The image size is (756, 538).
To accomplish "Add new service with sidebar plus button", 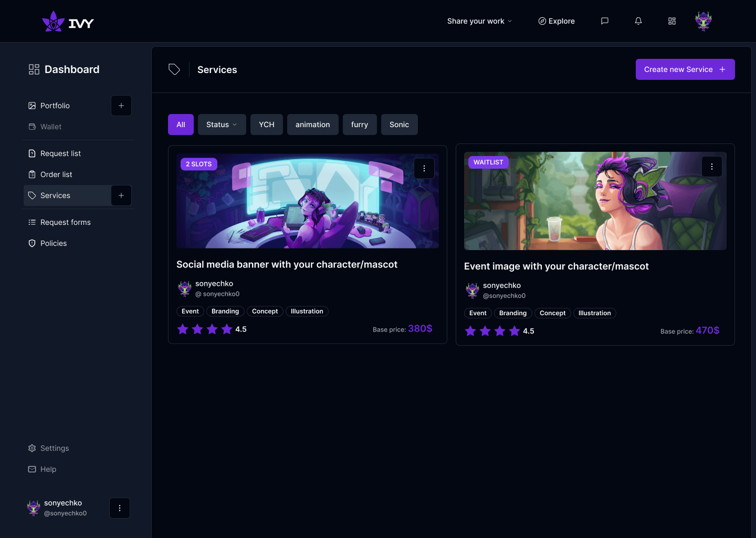I will point(121,195).
